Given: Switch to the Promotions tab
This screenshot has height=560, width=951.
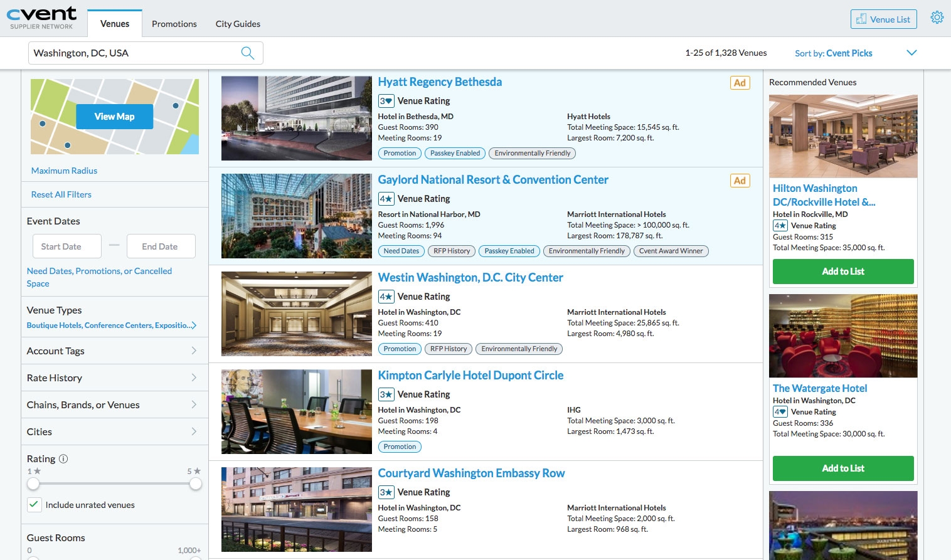Looking at the screenshot, I should 174,24.
